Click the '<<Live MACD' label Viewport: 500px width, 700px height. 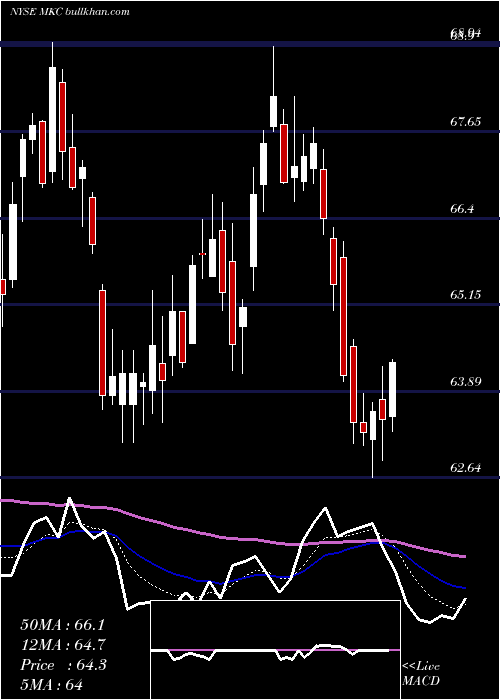point(421,673)
